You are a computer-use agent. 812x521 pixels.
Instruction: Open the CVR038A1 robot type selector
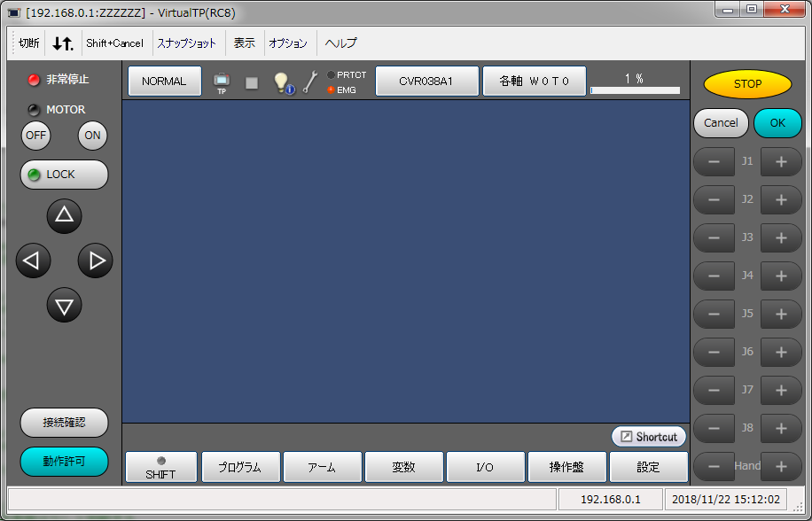click(426, 82)
